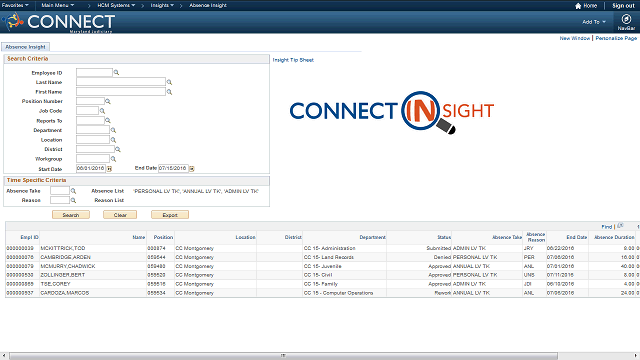The width and height of the screenshot is (640, 360).
Task: Open the NavBar compass icon
Action: click(626, 19)
